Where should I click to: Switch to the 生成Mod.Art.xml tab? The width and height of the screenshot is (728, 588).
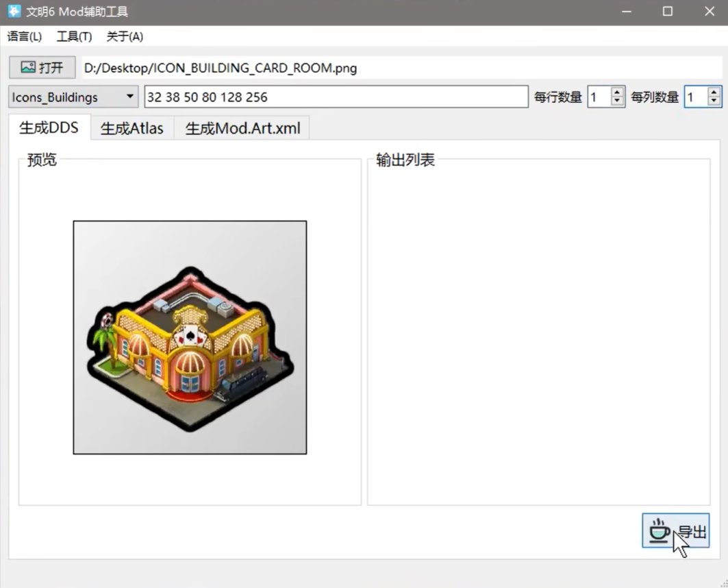tap(242, 128)
